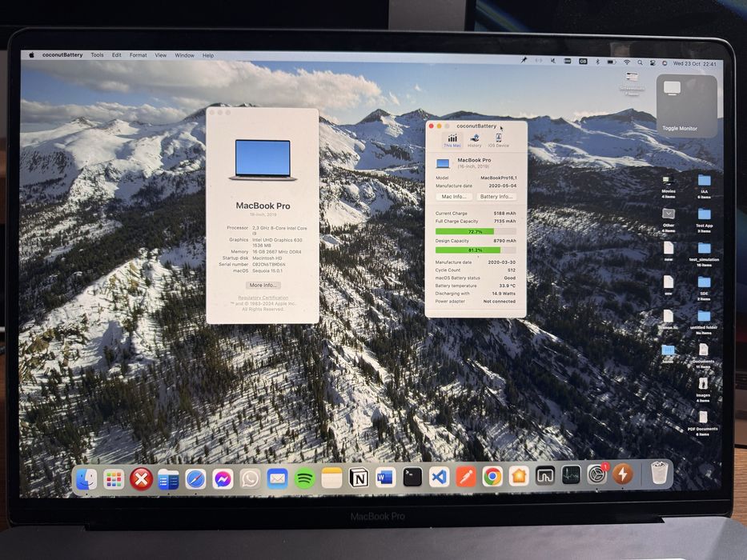Open the Regulatory Certification link
The height and width of the screenshot is (560, 747).
[x=263, y=298]
